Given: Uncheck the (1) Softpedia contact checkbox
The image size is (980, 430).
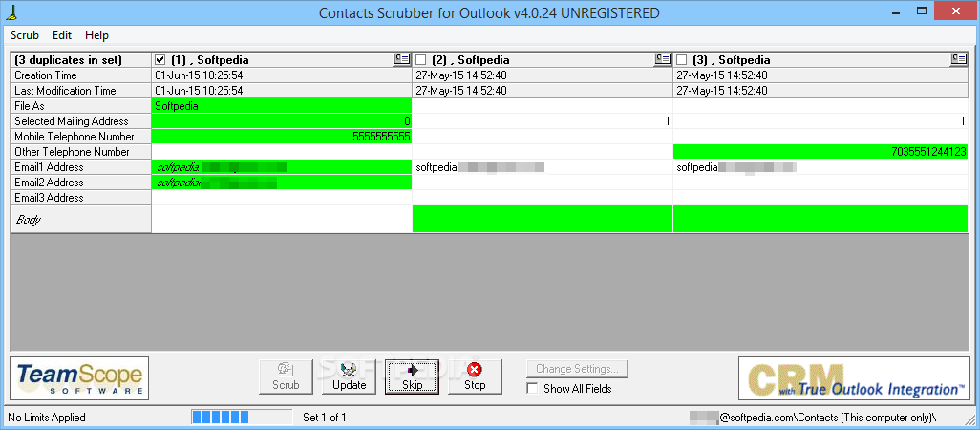Looking at the screenshot, I should coord(160,60).
